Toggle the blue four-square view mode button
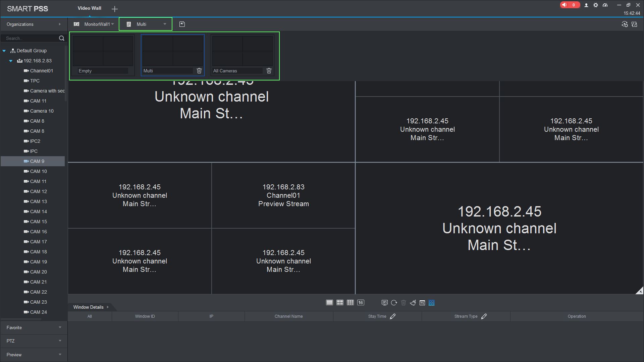 pyautogui.click(x=432, y=303)
